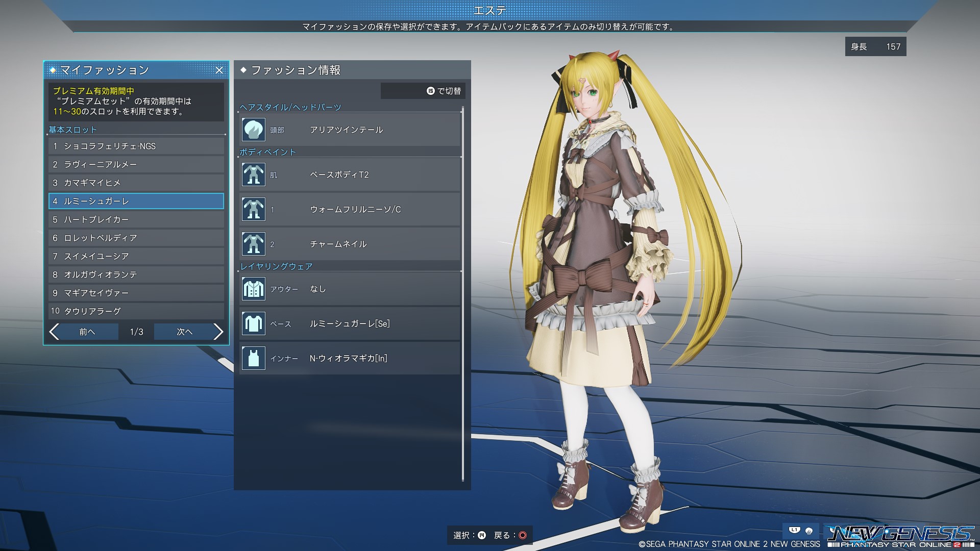Select slot 8 オルガヴィオランテ
This screenshot has height=551, width=980.
pyautogui.click(x=136, y=274)
